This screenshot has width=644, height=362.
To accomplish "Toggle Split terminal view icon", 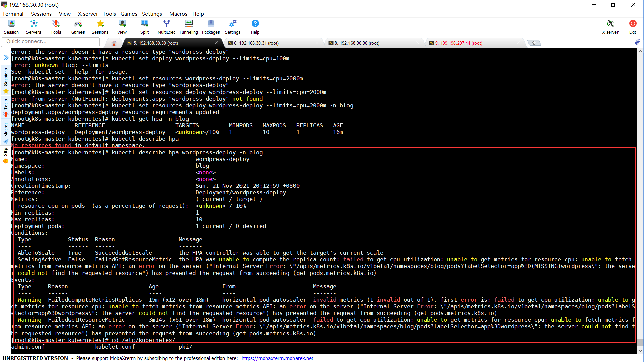I will 144,26.
